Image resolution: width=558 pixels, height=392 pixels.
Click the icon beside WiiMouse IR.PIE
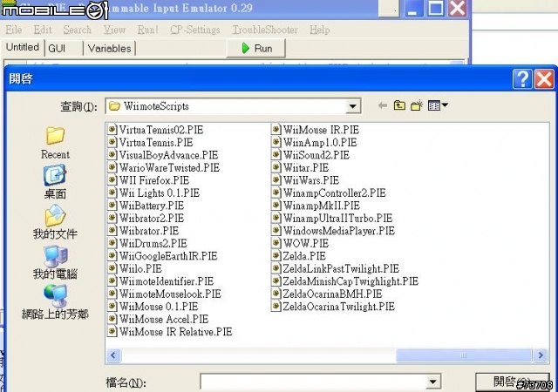coord(276,130)
